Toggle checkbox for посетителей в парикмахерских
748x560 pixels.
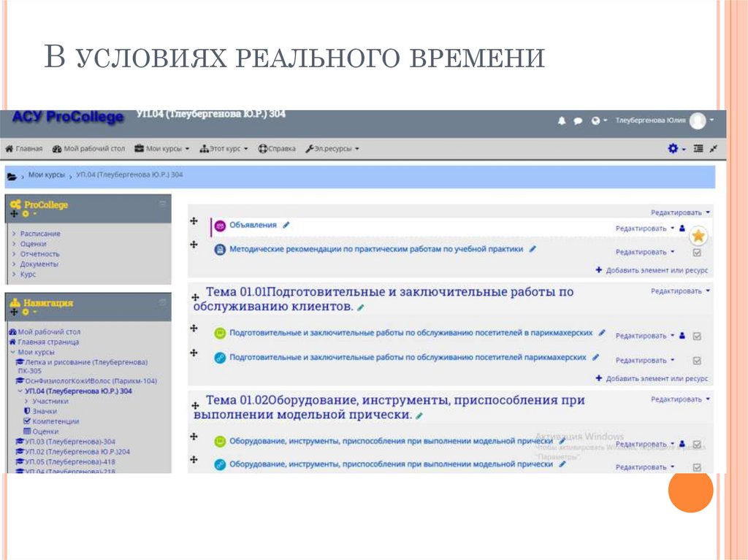[x=697, y=337]
